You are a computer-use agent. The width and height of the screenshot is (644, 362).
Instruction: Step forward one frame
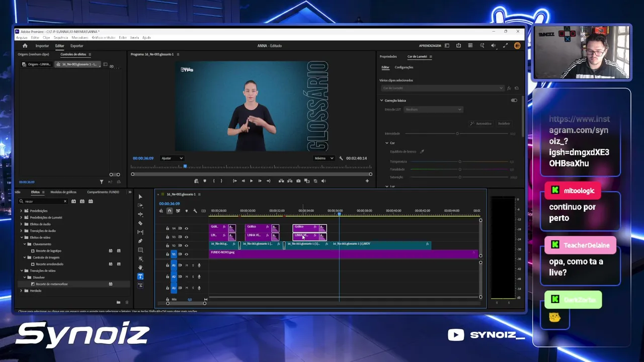coord(260,181)
